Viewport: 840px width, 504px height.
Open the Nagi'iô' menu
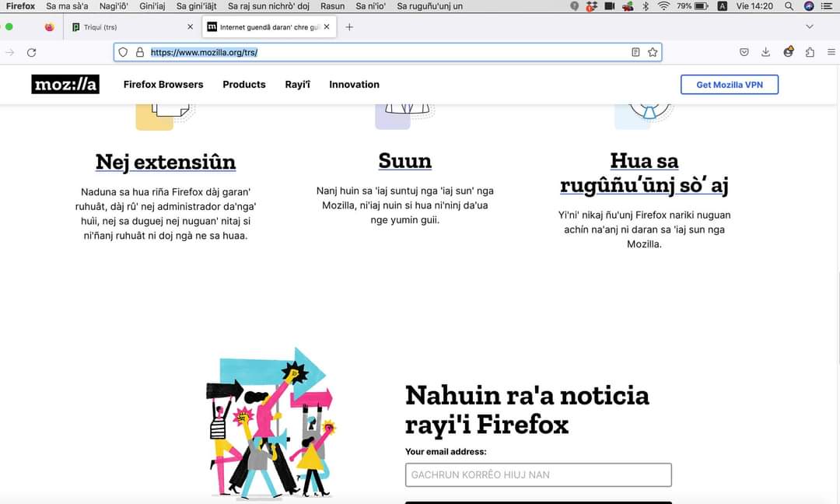[114, 6]
